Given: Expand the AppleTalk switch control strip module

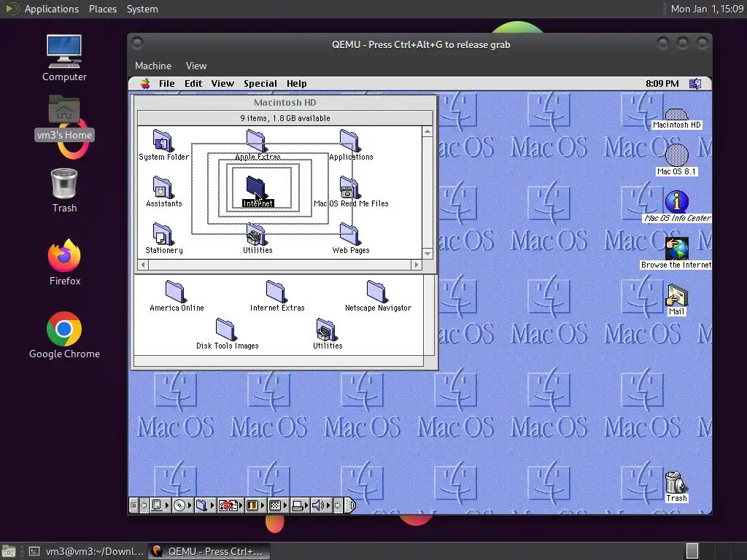Looking at the screenshot, I should tap(159, 505).
